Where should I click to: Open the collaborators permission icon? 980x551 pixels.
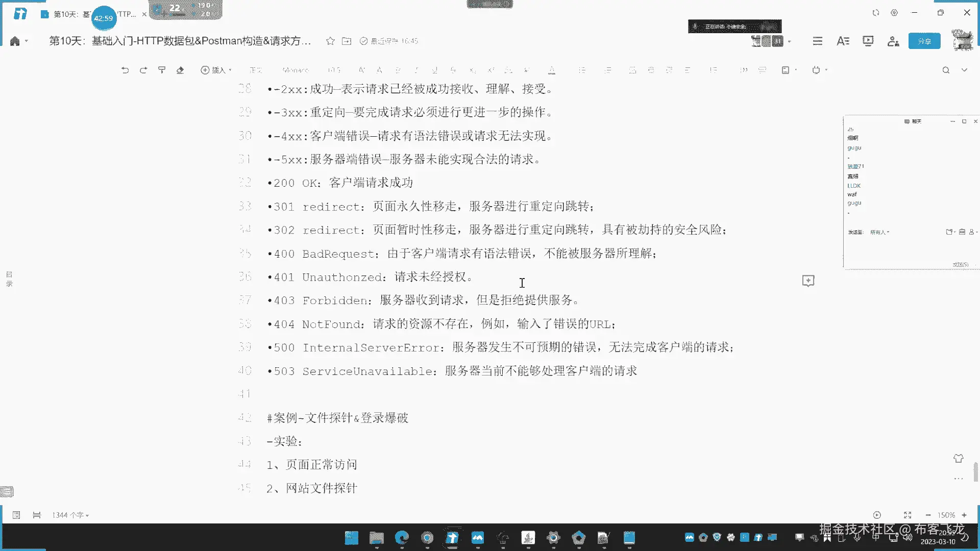point(893,41)
